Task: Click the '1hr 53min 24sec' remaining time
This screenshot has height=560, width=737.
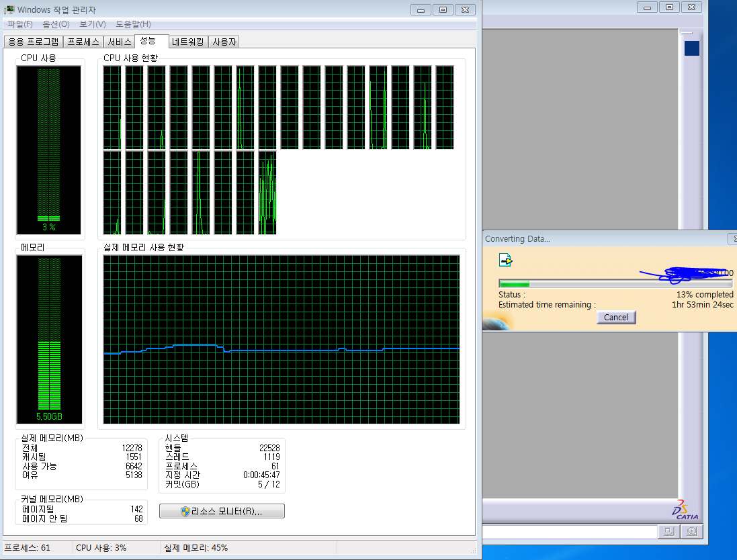Action: point(702,304)
